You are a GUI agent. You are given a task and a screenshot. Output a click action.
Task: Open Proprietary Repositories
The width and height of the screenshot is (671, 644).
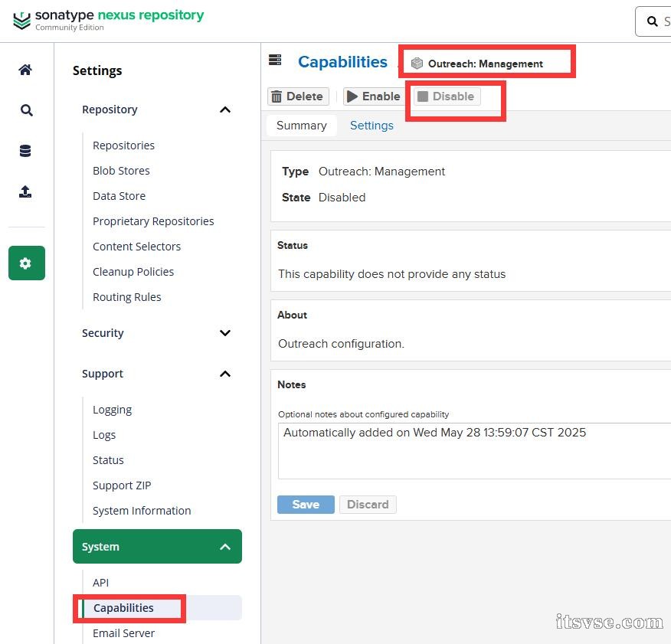(153, 221)
